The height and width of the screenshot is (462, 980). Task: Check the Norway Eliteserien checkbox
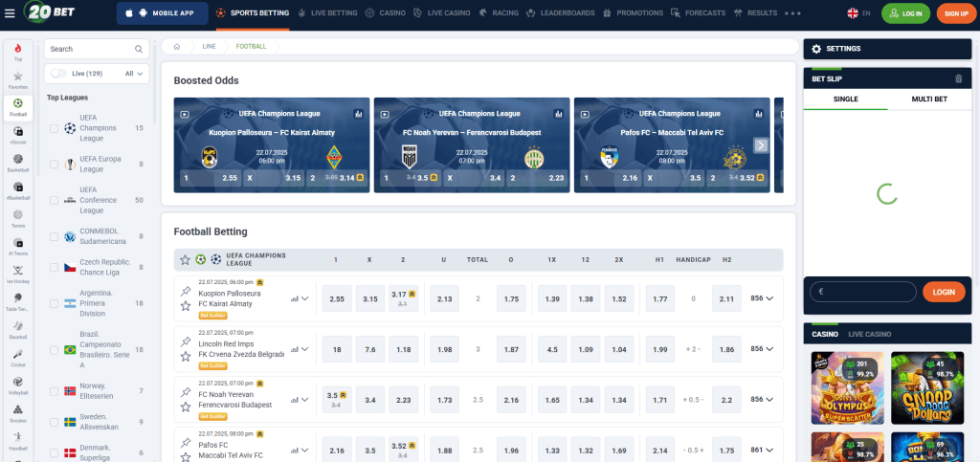(54, 391)
